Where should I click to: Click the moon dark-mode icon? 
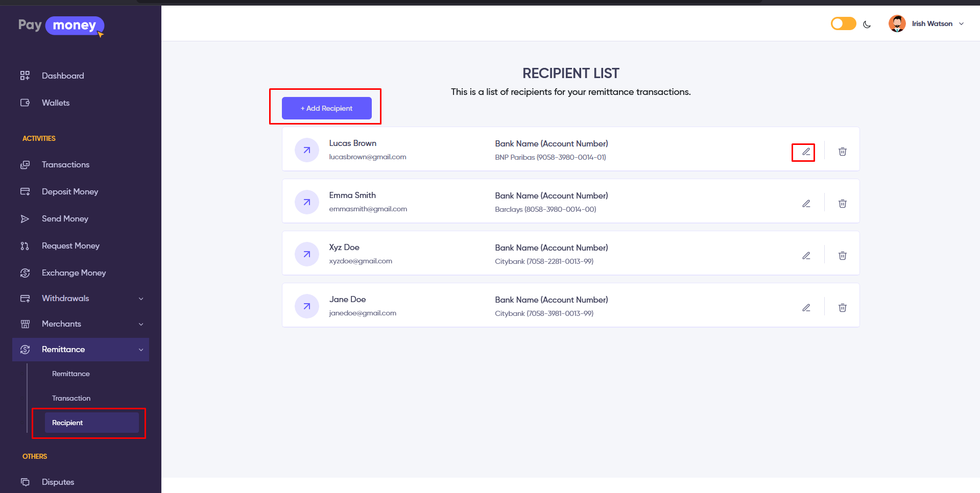867,24
